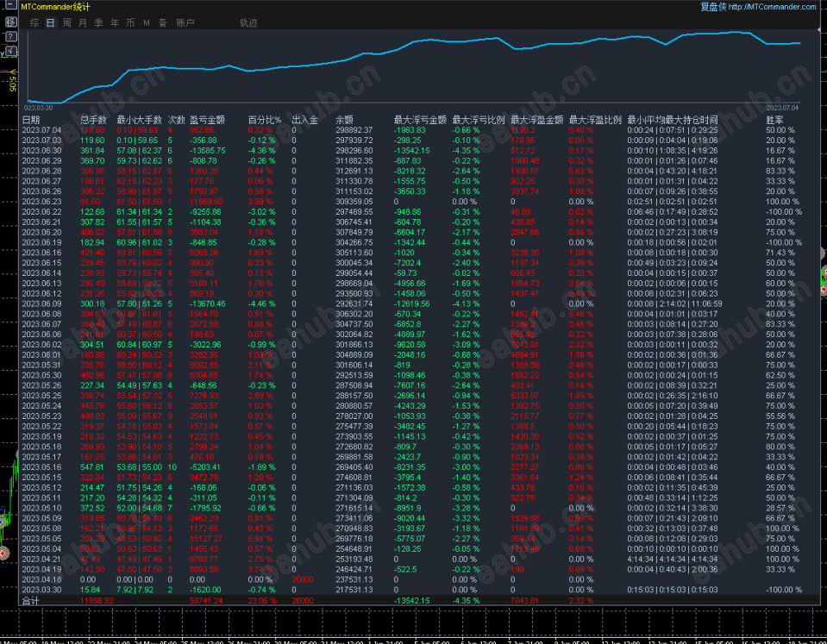Screen dimensions: 827x644
Task: Select the M tab
Action: [147, 22]
